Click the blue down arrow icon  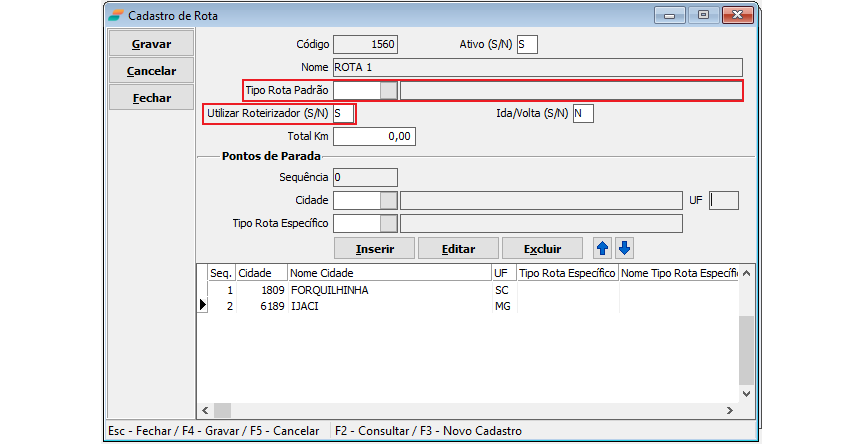[x=624, y=248]
